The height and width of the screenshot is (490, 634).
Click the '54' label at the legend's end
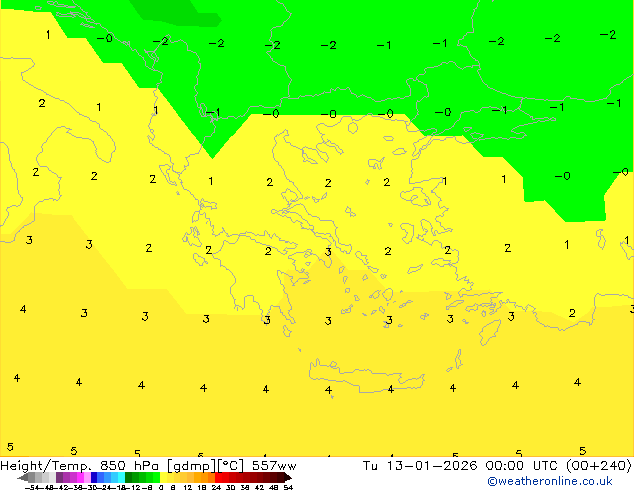click(x=288, y=487)
